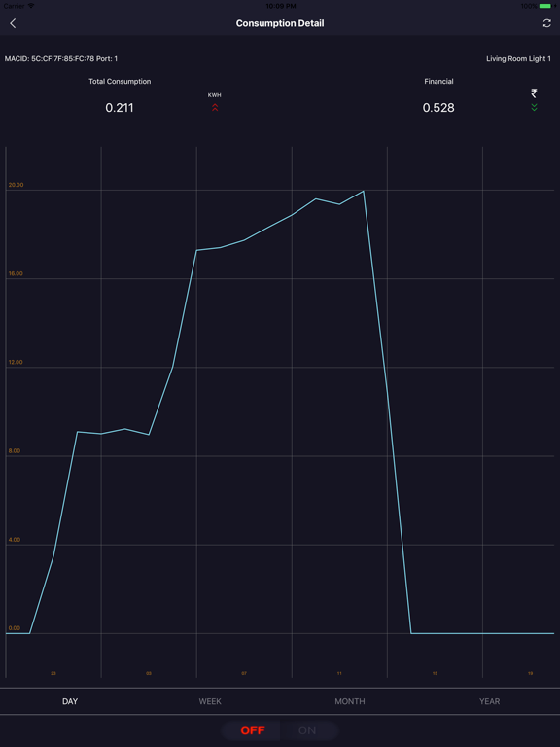Tap the 11 hour x-axis label
The image size is (560, 747).
(339, 674)
